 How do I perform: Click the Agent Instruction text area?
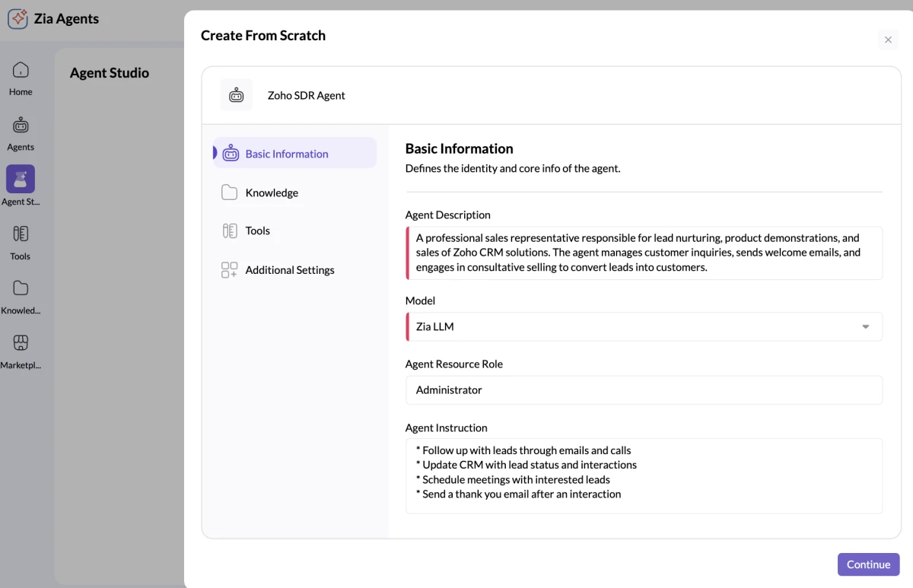(x=644, y=475)
